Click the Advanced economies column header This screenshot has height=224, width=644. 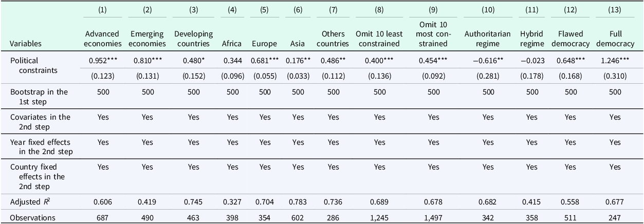103,39
